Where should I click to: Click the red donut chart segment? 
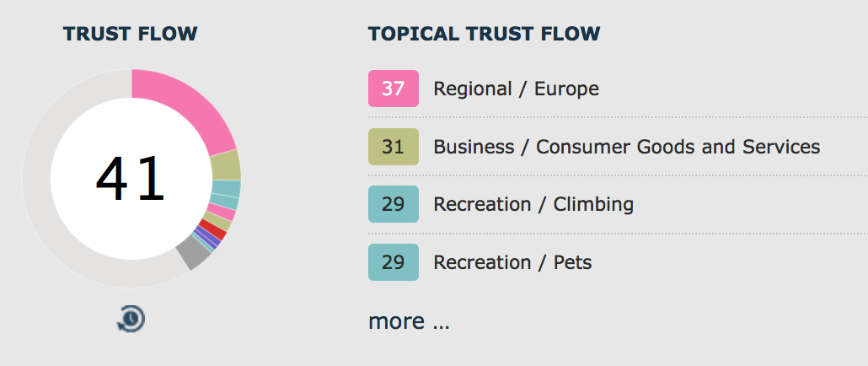coord(214,229)
